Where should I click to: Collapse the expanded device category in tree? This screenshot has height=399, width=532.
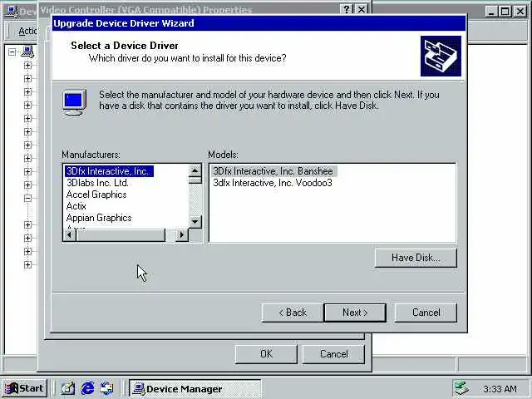point(27,198)
